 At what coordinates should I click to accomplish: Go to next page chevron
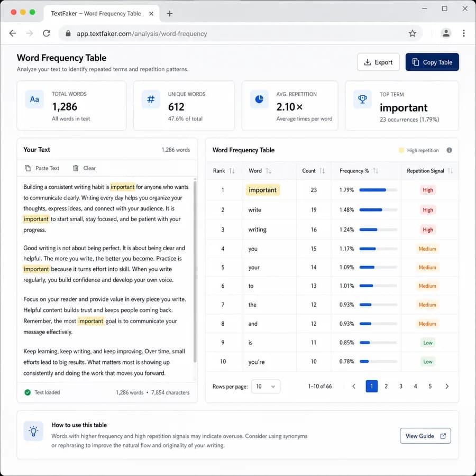(x=447, y=386)
